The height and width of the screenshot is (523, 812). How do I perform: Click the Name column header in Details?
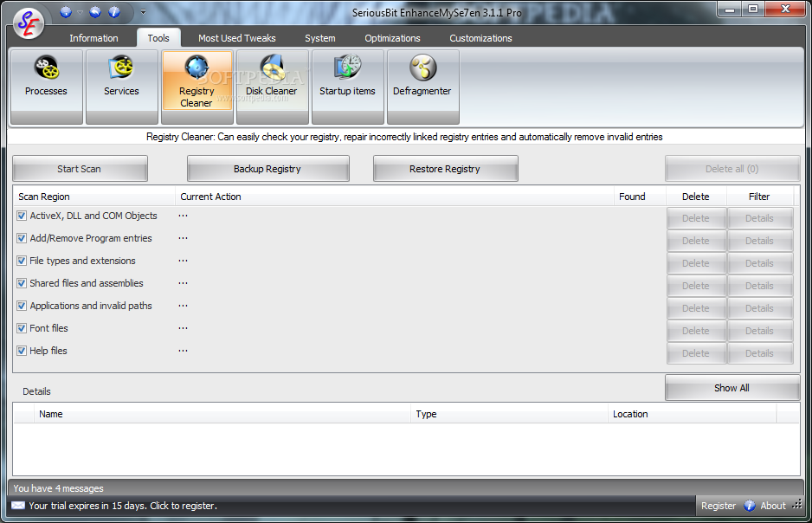coord(222,414)
